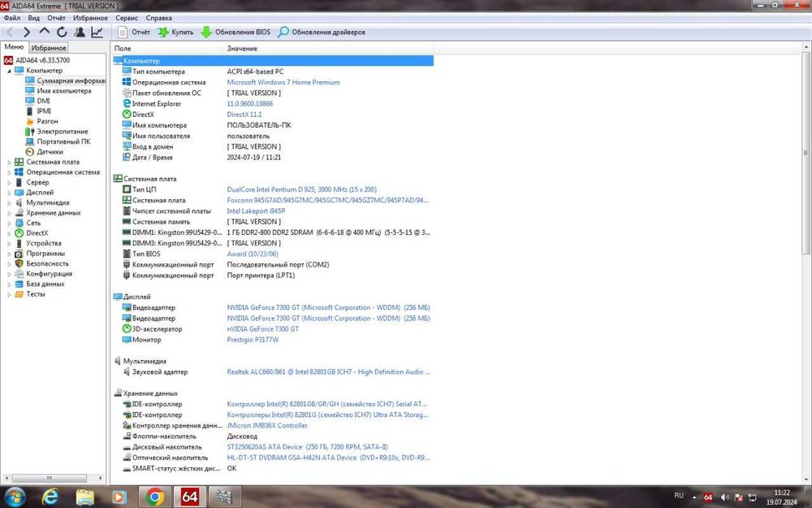The height and width of the screenshot is (508, 812).
Task: Open the graph chart toolbar icon
Action: (x=97, y=33)
